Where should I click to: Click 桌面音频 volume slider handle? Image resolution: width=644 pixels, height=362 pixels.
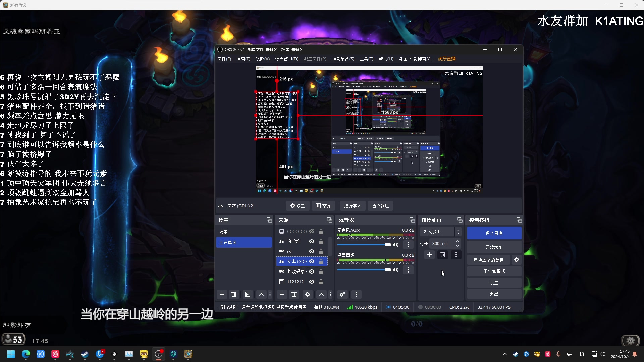click(388, 270)
